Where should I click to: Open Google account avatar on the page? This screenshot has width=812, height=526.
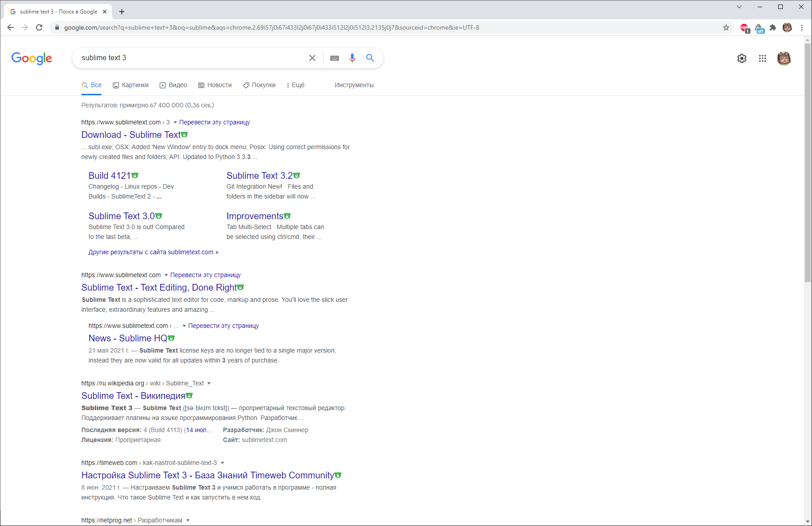click(x=784, y=58)
